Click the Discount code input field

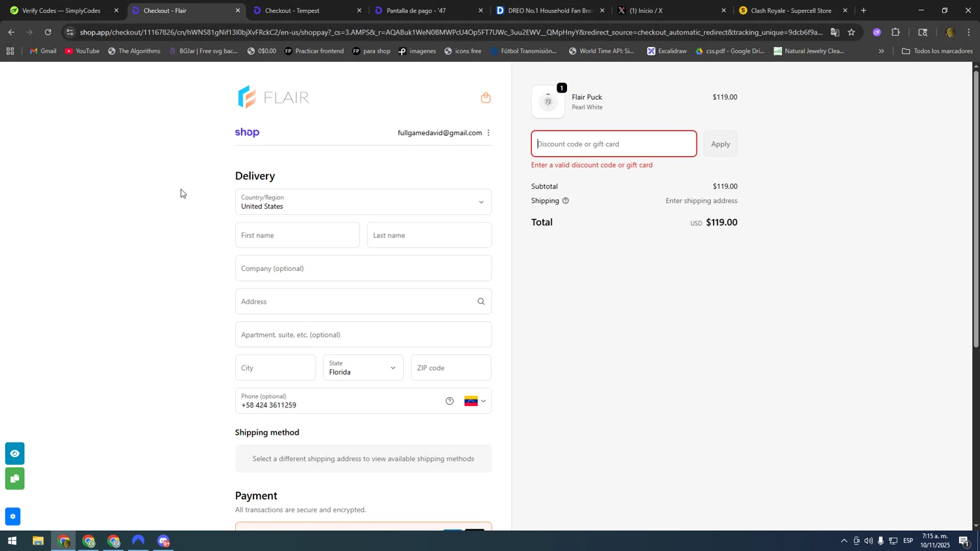tap(614, 144)
